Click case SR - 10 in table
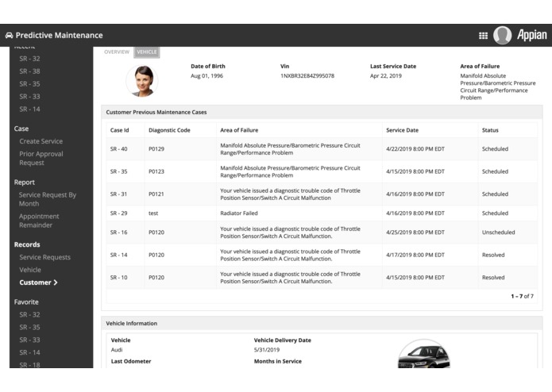The height and width of the screenshot is (392, 552). coord(118,278)
